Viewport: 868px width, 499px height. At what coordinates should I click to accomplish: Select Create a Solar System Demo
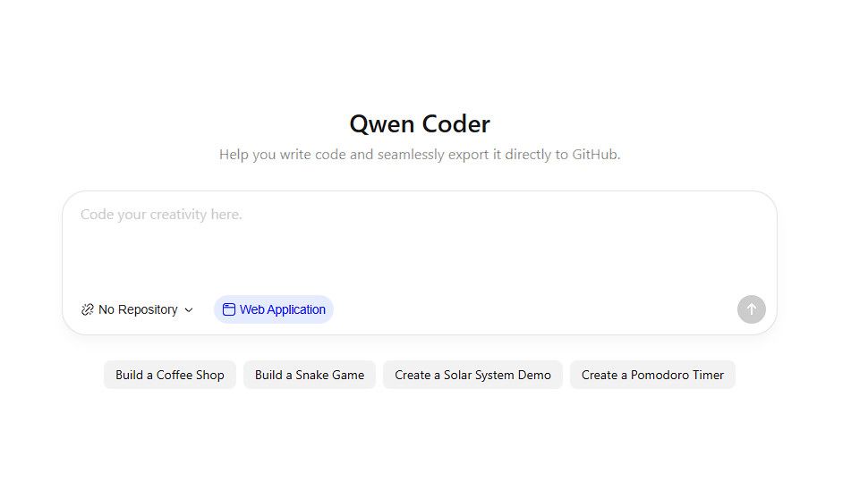pos(472,375)
